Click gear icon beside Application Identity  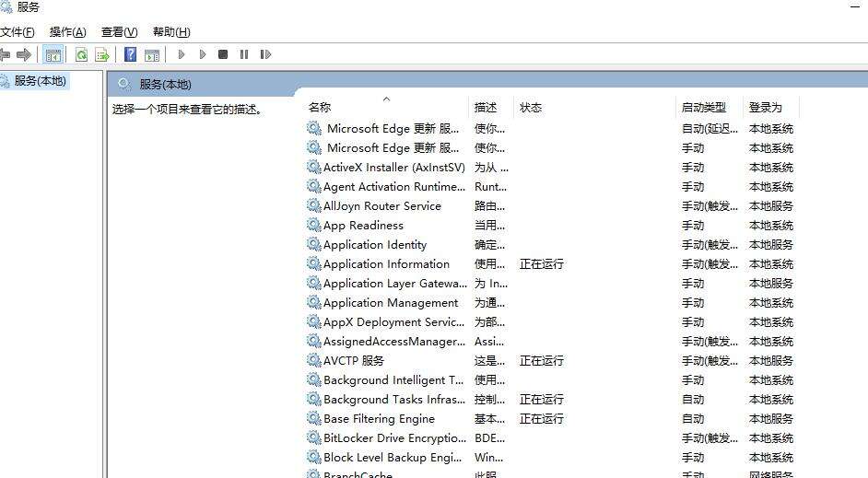tap(314, 245)
